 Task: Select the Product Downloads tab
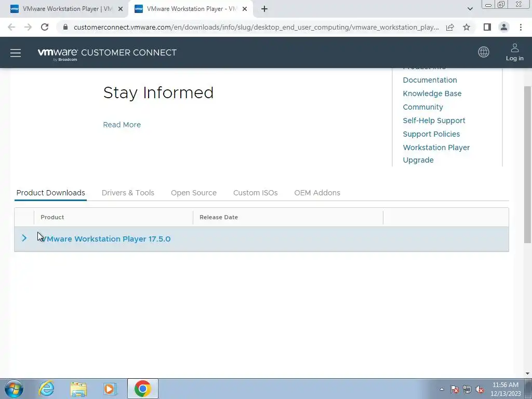(50, 193)
